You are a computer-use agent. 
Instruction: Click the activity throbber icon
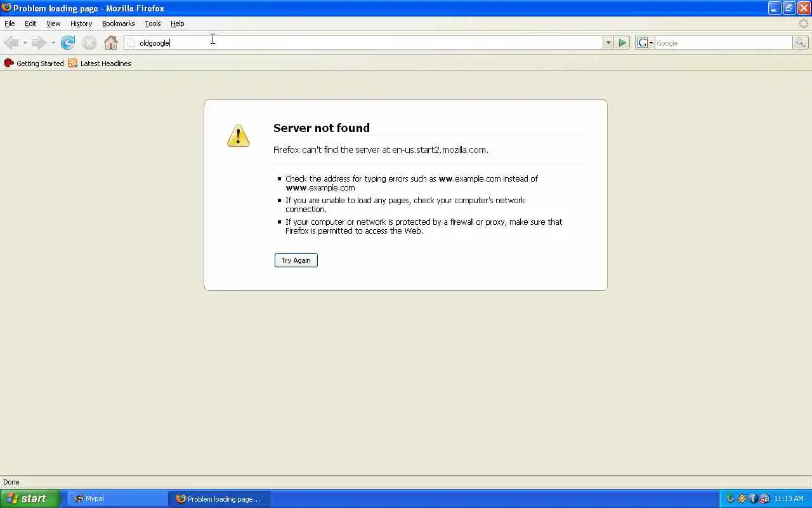[x=804, y=23]
